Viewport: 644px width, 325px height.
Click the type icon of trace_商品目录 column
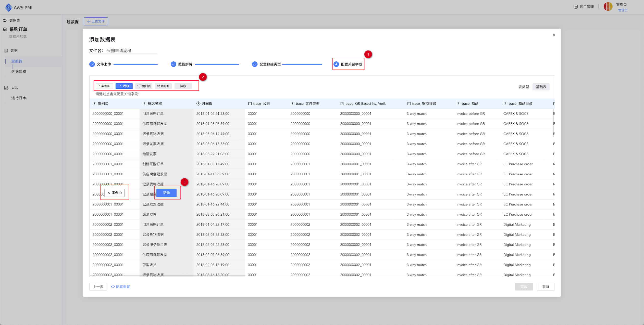[x=505, y=103]
